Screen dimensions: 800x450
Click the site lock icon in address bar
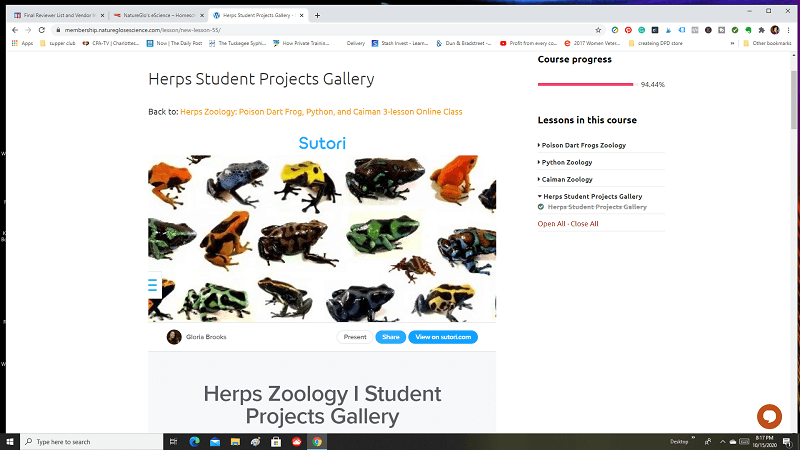[x=58, y=30]
